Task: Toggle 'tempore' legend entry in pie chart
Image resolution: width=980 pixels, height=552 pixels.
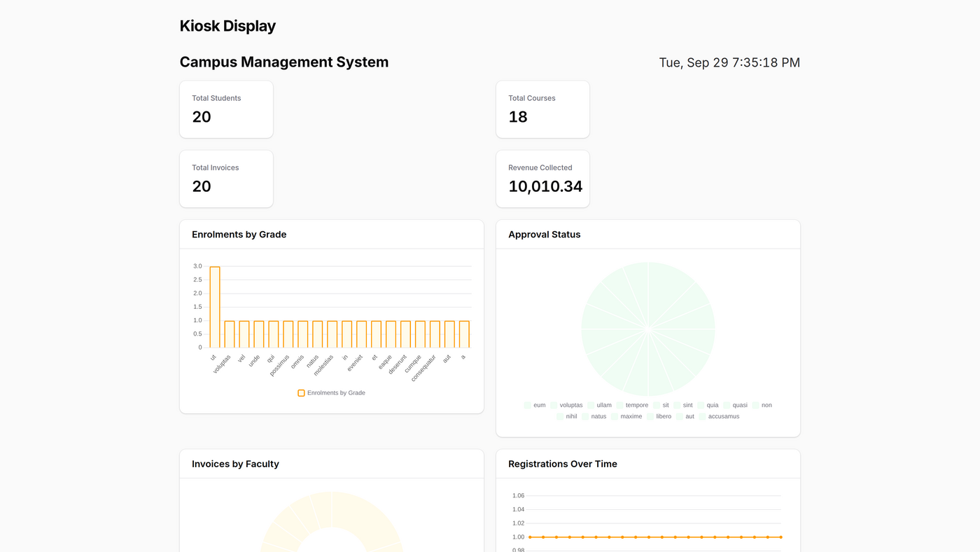Action: point(632,405)
